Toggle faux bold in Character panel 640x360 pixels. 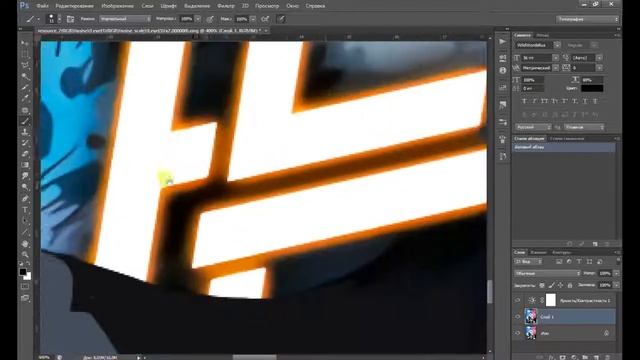click(524, 101)
